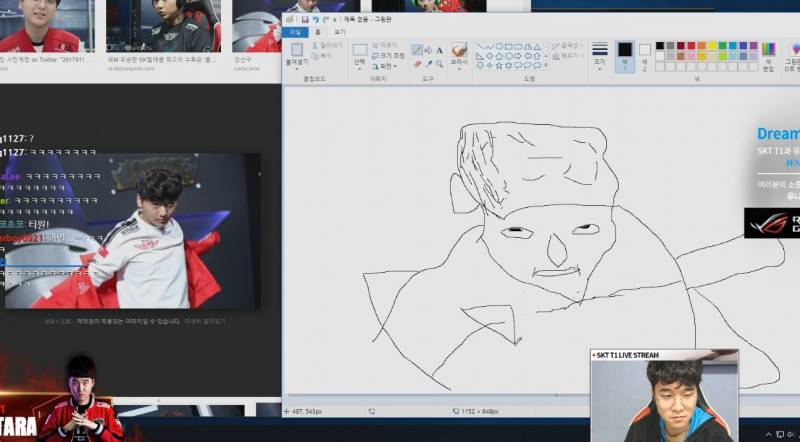Choose the Curve shape in shapes gallery
The image size is (800, 442).
click(x=490, y=46)
